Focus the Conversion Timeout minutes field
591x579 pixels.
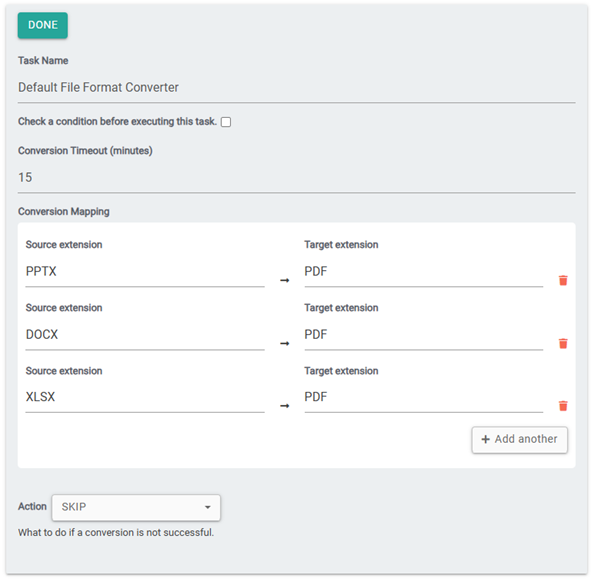(296, 178)
